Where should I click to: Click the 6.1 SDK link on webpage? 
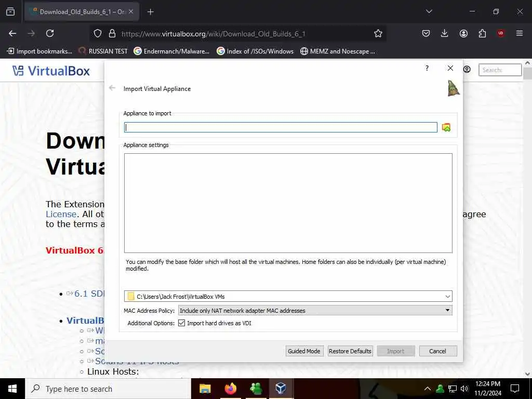click(89, 294)
